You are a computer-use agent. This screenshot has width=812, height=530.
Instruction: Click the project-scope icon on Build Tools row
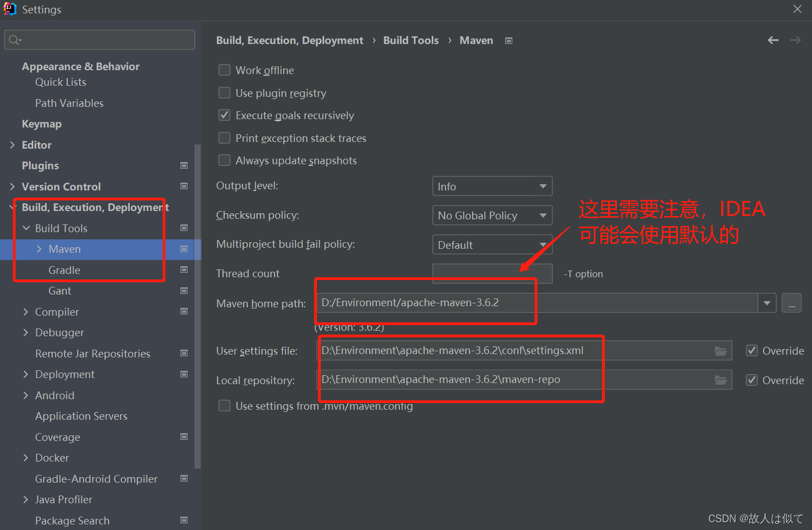tap(184, 228)
